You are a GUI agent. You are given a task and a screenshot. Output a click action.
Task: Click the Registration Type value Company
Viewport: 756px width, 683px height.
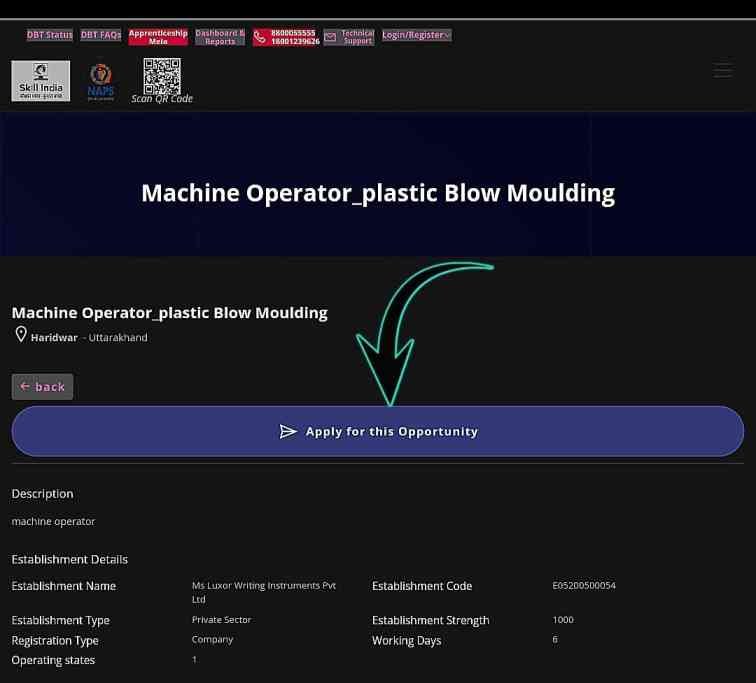pos(212,640)
